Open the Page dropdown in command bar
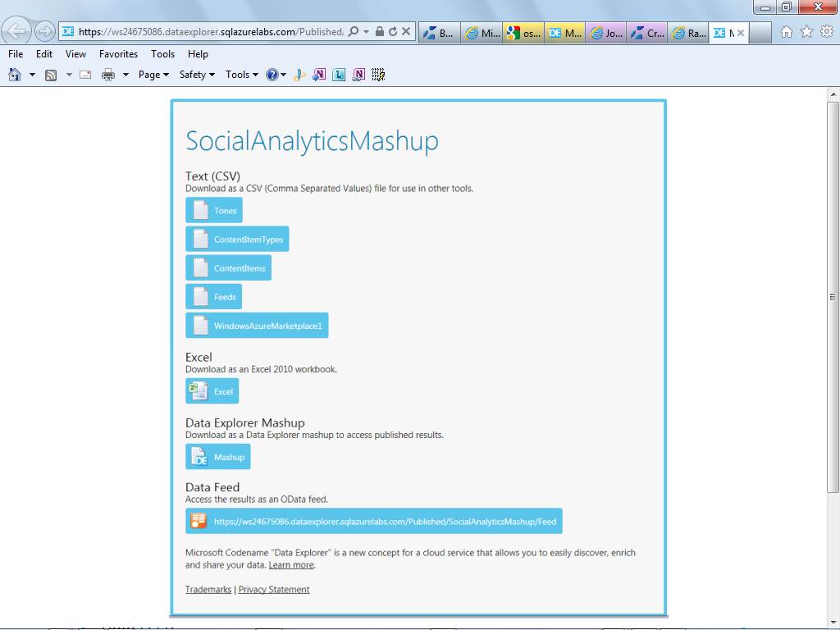 [x=153, y=75]
